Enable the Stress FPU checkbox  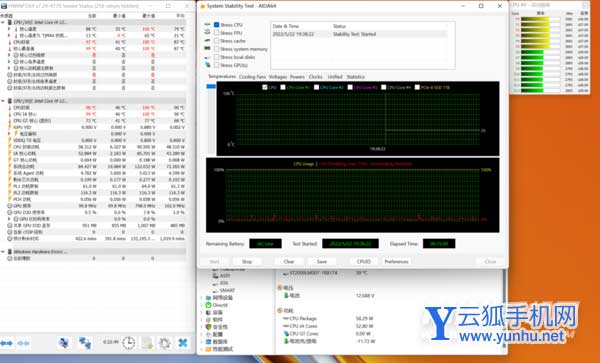[x=217, y=33]
